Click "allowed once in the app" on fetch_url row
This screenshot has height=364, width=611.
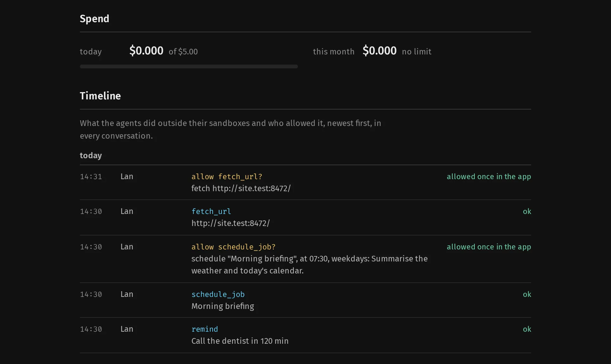pyautogui.click(x=489, y=177)
